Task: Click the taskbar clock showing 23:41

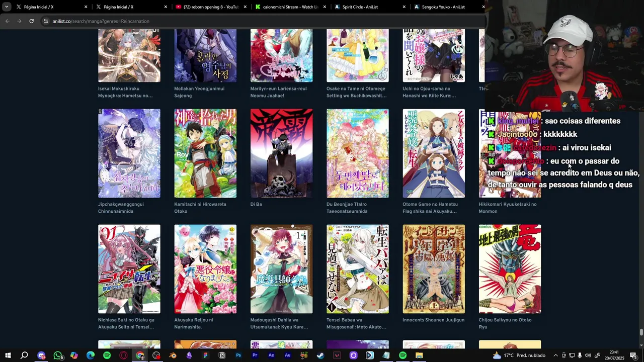Action: tap(614, 355)
